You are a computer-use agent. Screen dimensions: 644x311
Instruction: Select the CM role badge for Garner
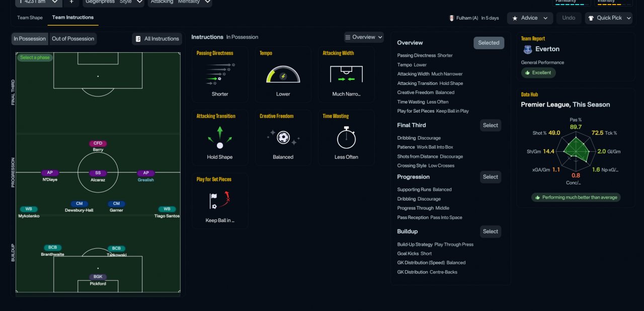click(x=116, y=203)
